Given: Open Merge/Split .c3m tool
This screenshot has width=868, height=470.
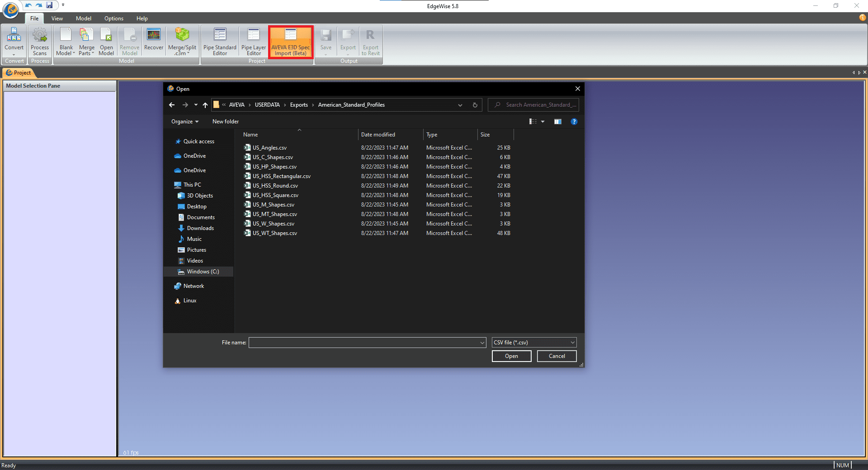Looking at the screenshot, I should 182,41.
